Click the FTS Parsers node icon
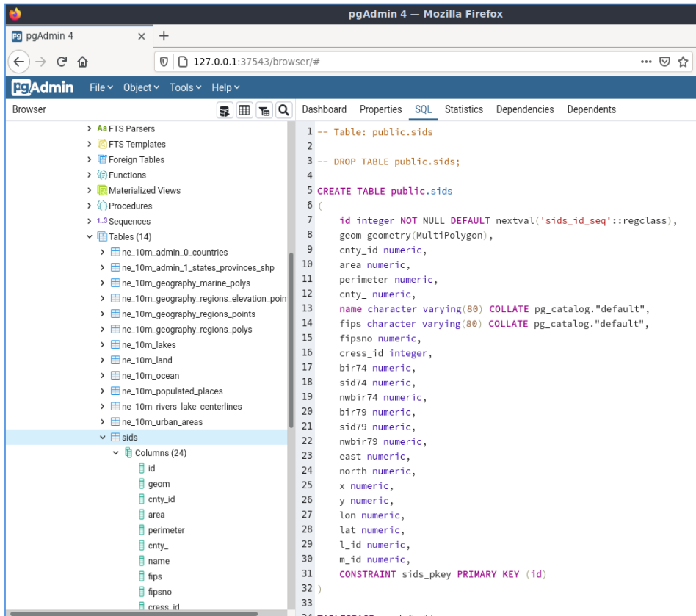Image resolution: width=696 pixels, height=616 pixels. tap(102, 128)
